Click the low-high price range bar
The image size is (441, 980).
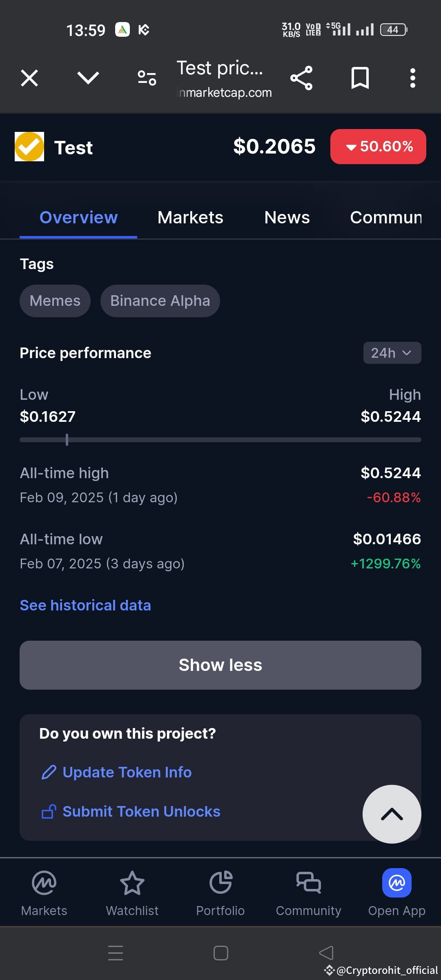[220, 440]
